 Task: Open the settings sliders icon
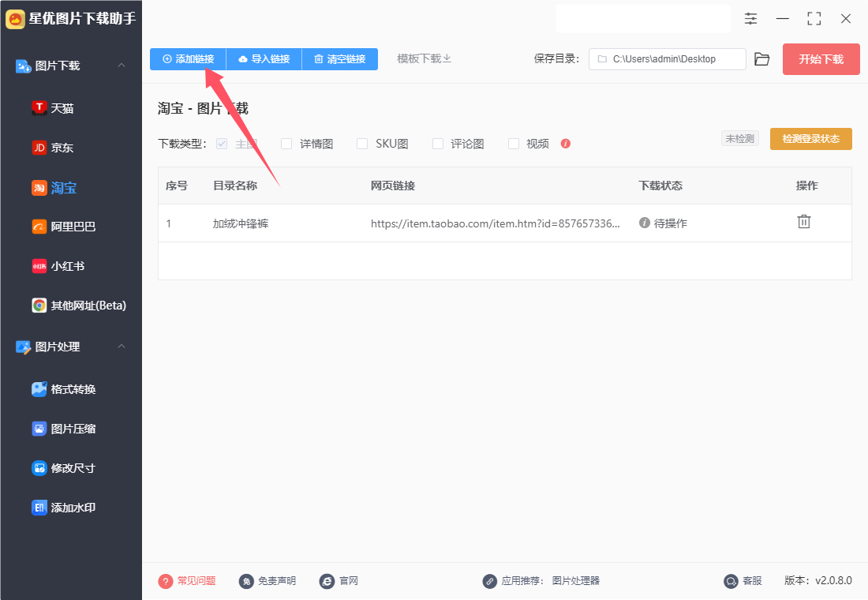pos(750,19)
